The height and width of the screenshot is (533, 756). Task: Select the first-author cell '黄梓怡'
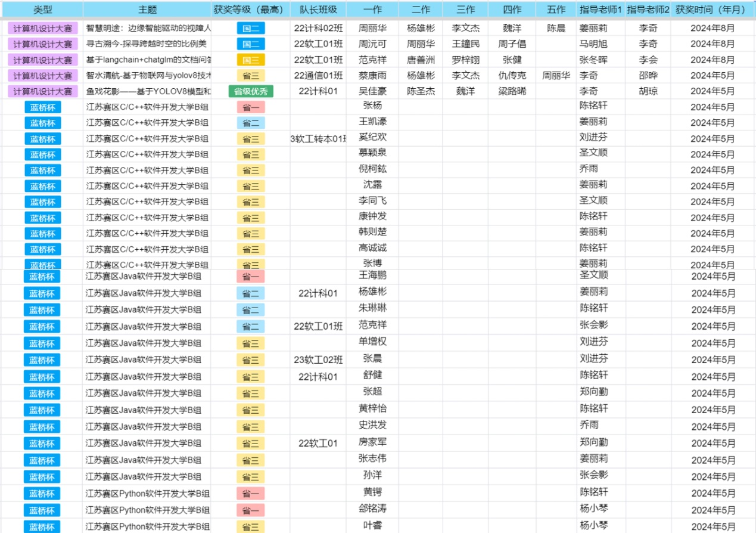(372, 408)
